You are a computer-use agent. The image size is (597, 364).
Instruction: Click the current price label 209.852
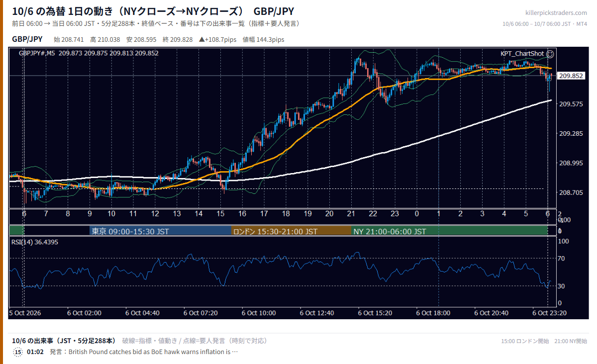point(571,76)
